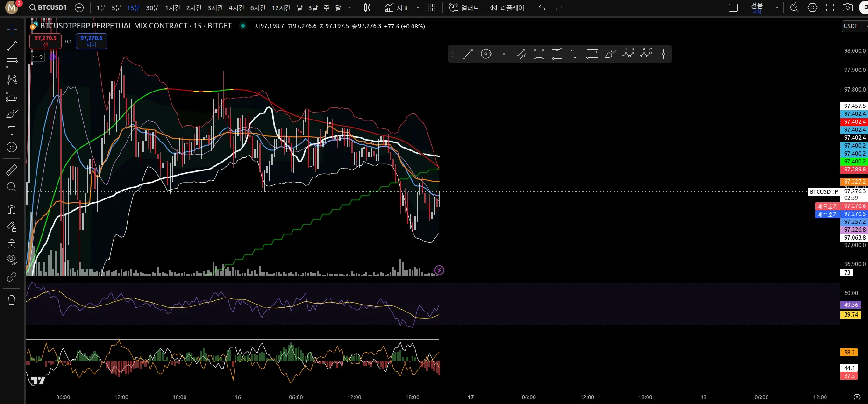Open the emoji icons tool
The width and height of the screenshot is (868, 404).
pyautogui.click(x=12, y=148)
